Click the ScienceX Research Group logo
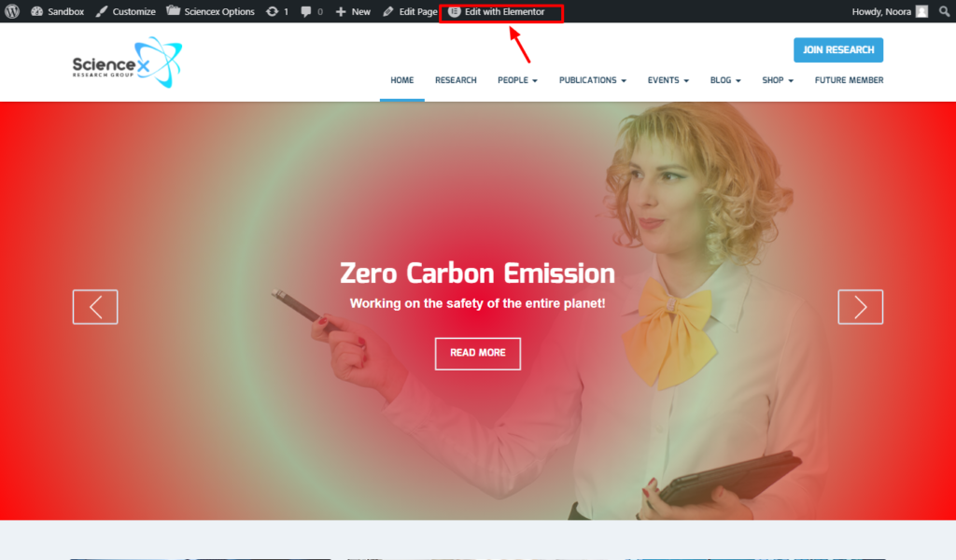 pyautogui.click(x=127, y=63)
